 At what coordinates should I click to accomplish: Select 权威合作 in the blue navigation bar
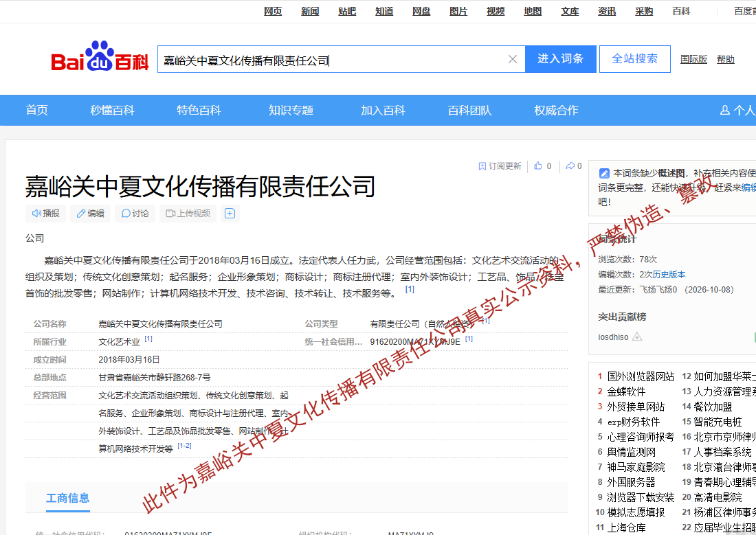pos(556,110)
